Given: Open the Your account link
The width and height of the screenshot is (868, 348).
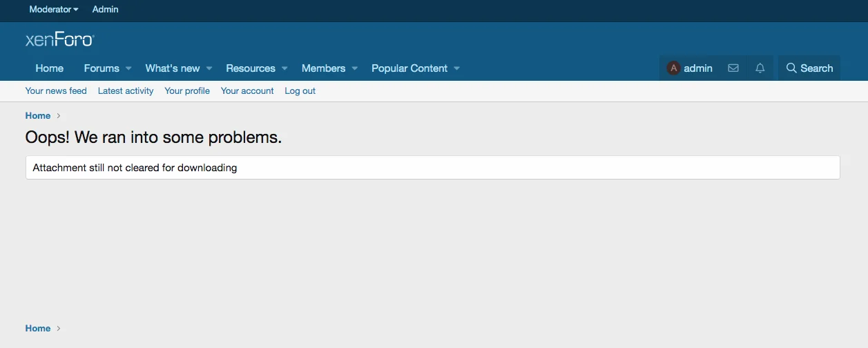Looking at the screenshot, I should 247,91.
